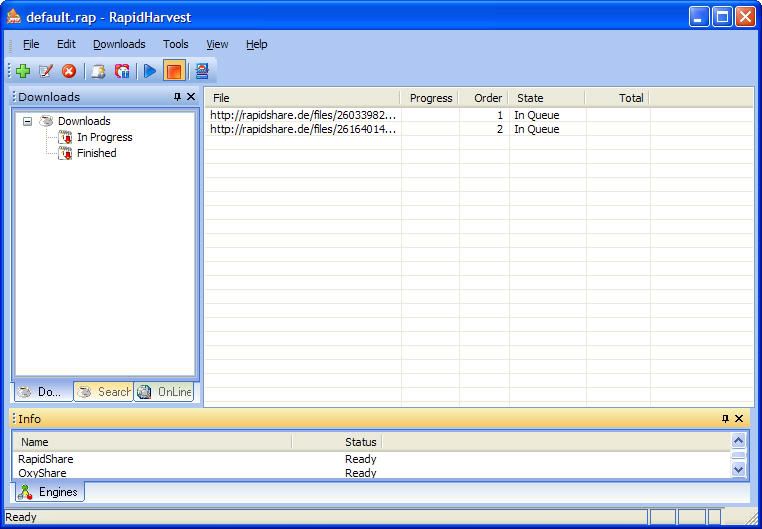762x529 pixels.
Task: Select In Progress in downloads tree
Action: [x=104, y=137]
